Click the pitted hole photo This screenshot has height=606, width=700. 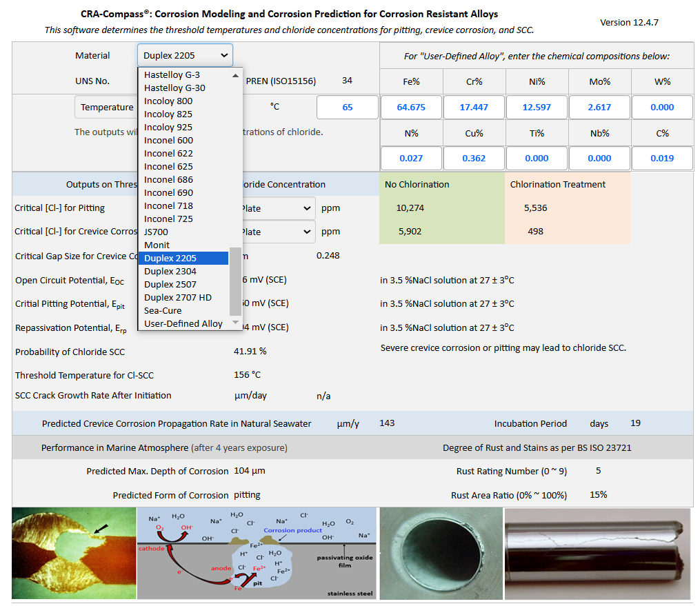click(441, 554)
